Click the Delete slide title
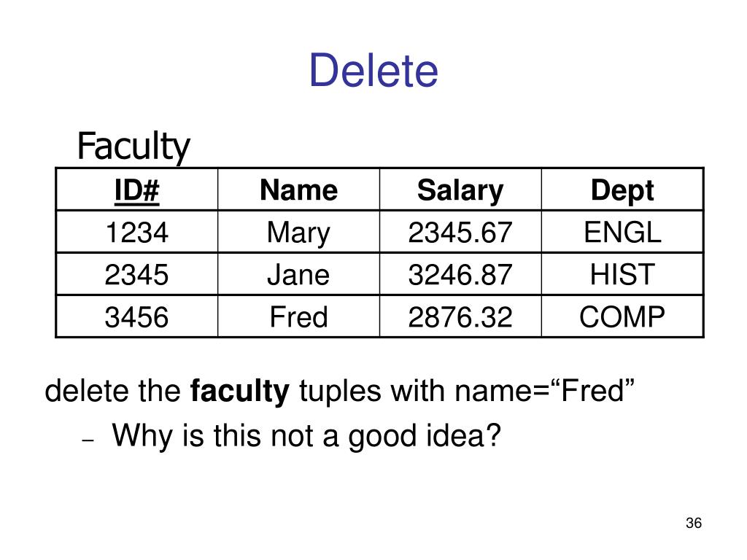 point(373,70)
